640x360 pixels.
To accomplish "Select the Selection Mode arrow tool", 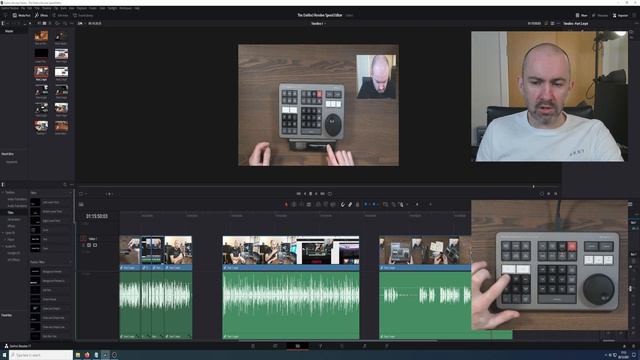I will click(x=286, y=204).
